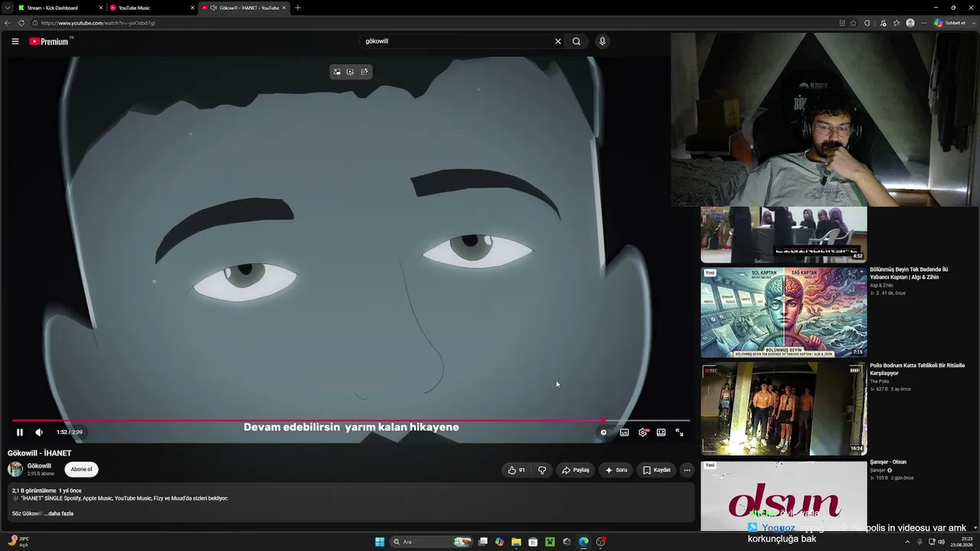
Task: Open Şanışer - Olsun video thumbnail
Action: 784,495
